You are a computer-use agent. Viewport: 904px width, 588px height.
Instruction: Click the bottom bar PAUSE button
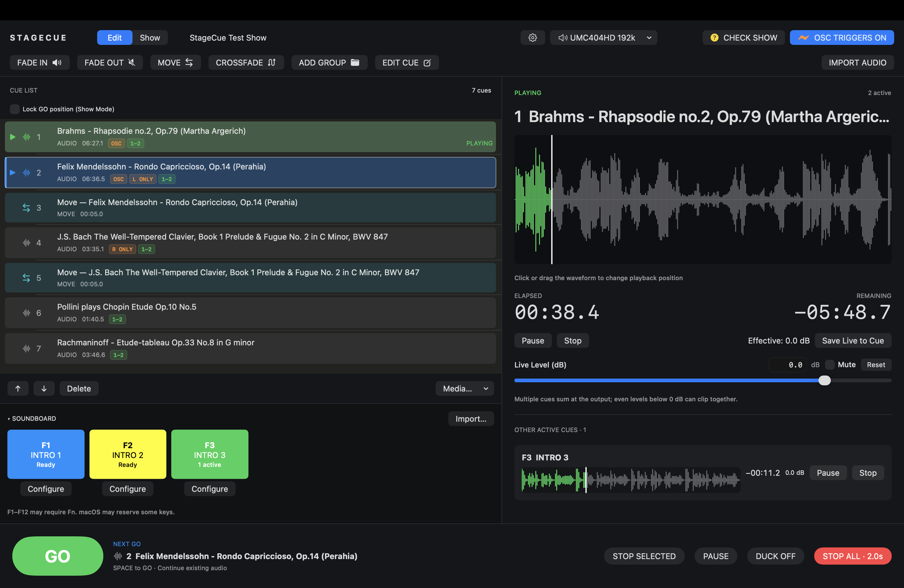click(x=716, y=556)
